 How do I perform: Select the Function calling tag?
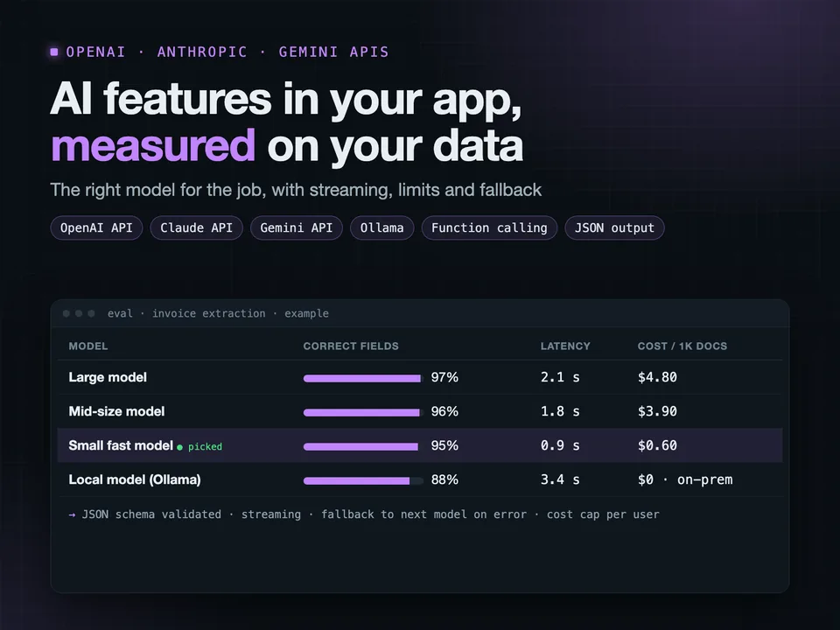(x=489, y=227)
